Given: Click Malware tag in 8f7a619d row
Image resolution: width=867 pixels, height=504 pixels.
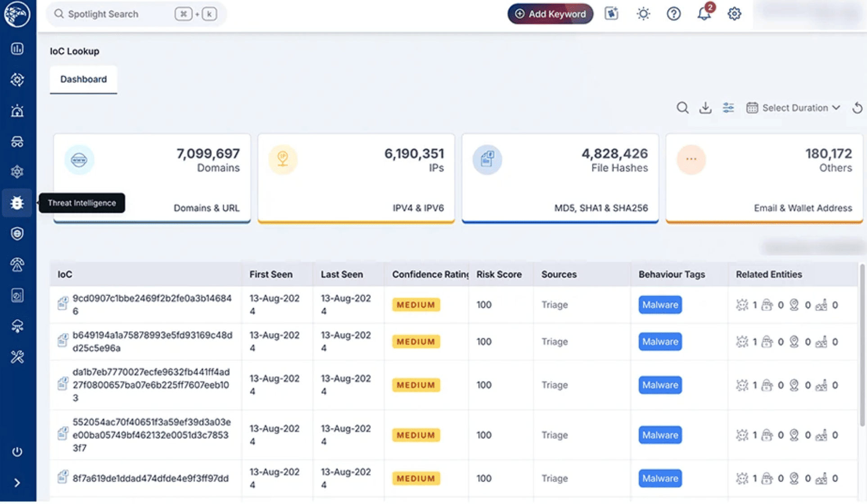Looking at the screenshot, I should click(x=660, y=478).
